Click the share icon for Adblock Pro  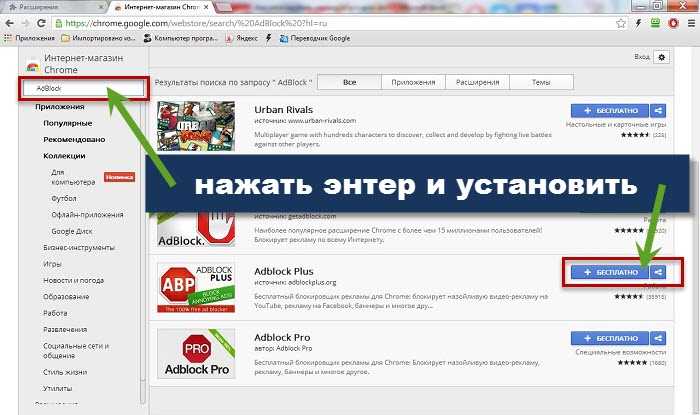pyautogui.click(x=658, y=338)
